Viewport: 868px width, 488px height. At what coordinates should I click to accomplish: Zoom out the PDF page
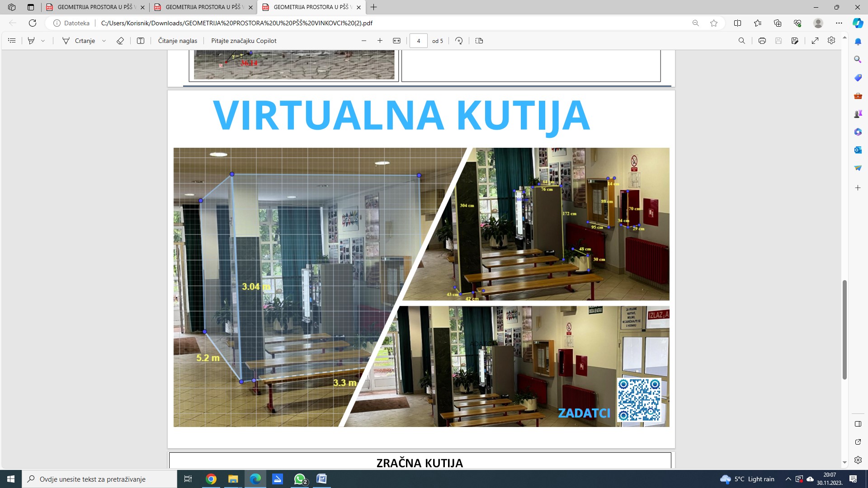coord(364,41)
